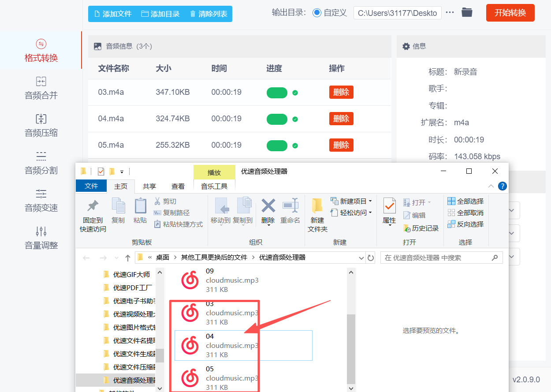Click the progress bar of 04.m4a
551x392 pixels.
[x=277, y=119]
